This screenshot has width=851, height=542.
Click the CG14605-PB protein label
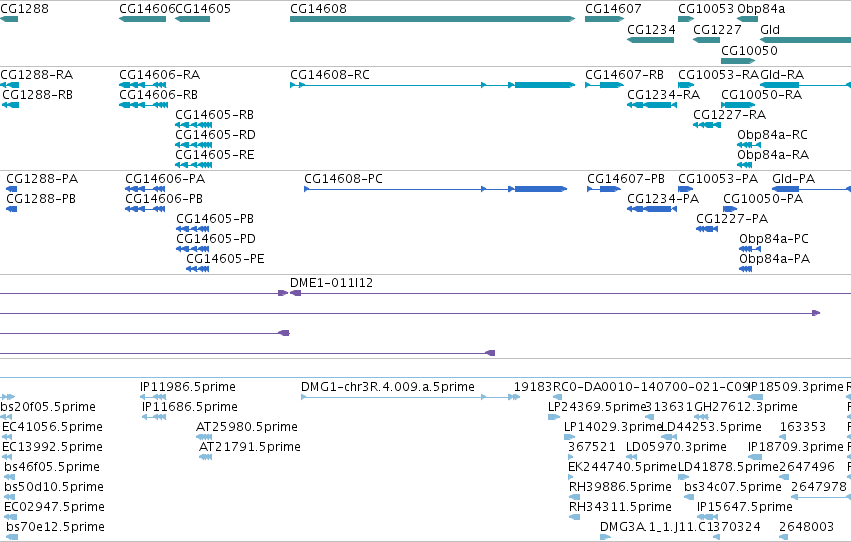pos(215,219)
